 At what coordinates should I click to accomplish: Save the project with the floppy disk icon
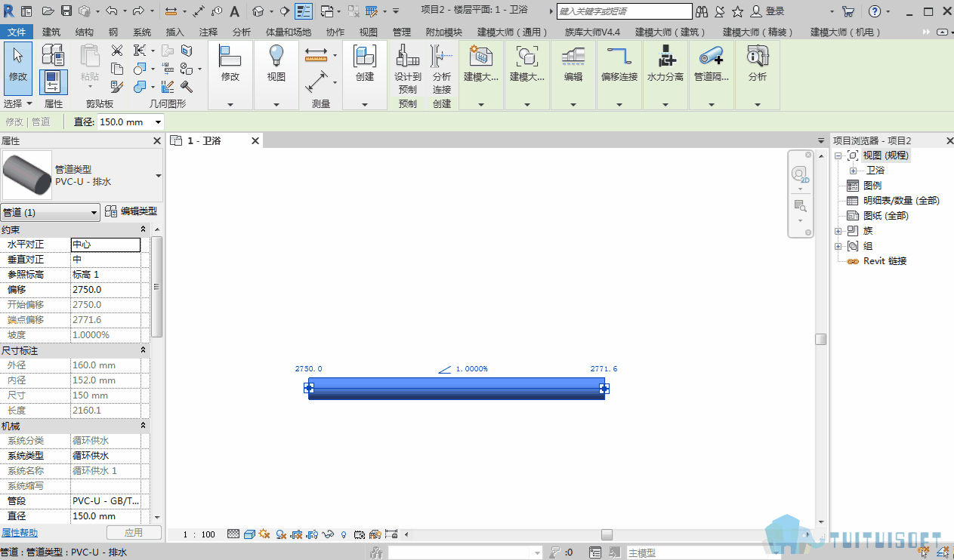click(x=66, y=11)
